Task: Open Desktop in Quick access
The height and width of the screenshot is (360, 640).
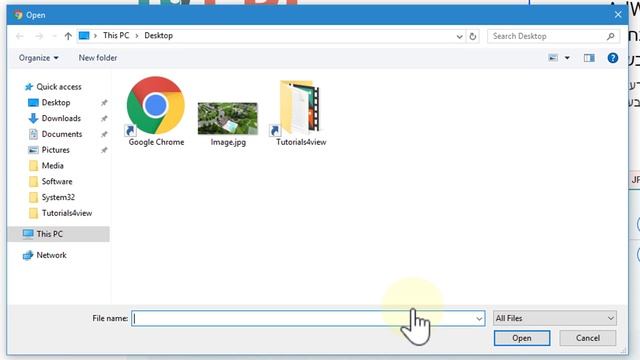Action: coord(56,102)
